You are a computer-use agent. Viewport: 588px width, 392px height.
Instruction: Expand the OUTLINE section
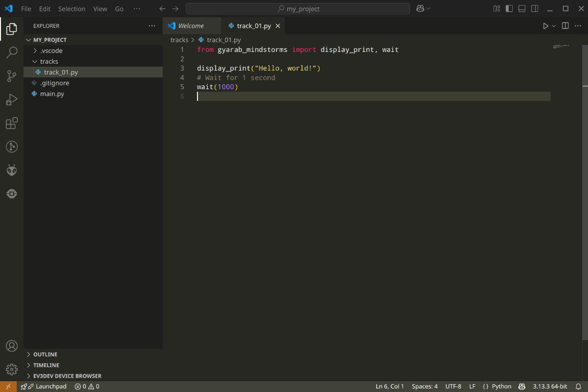pos(45,354)
